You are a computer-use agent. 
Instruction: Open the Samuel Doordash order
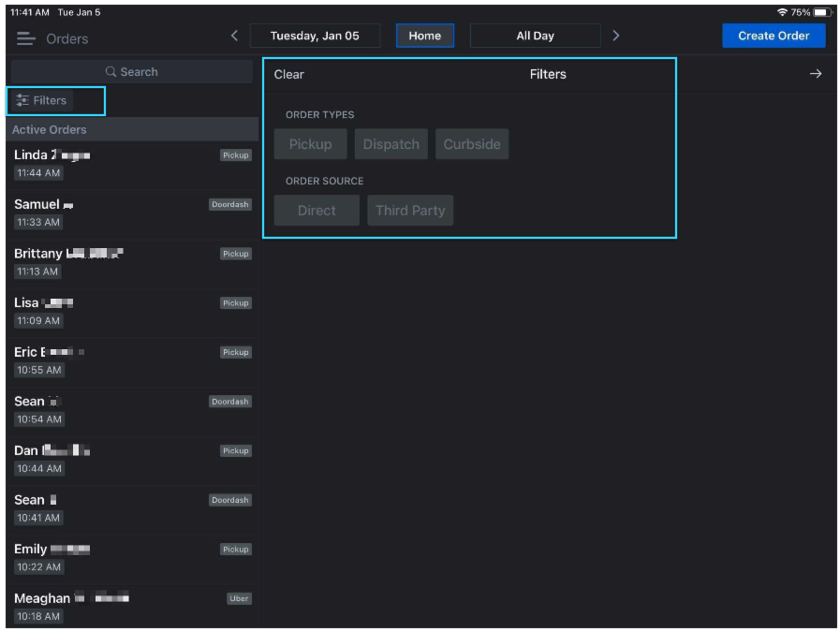(132, 214)
